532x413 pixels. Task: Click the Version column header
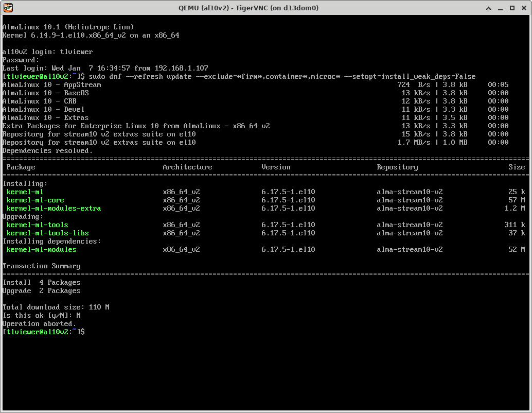pyautogui.click(x=276, y=167)
